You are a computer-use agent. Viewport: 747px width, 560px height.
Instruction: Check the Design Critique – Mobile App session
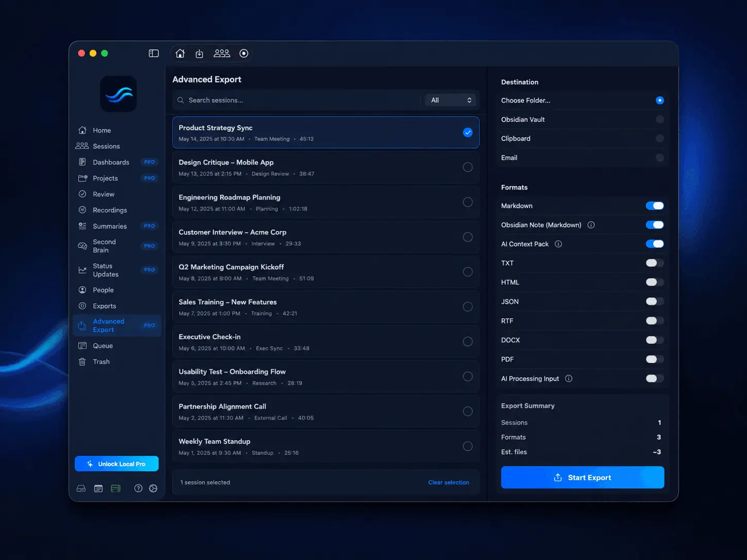click(468, 167)
